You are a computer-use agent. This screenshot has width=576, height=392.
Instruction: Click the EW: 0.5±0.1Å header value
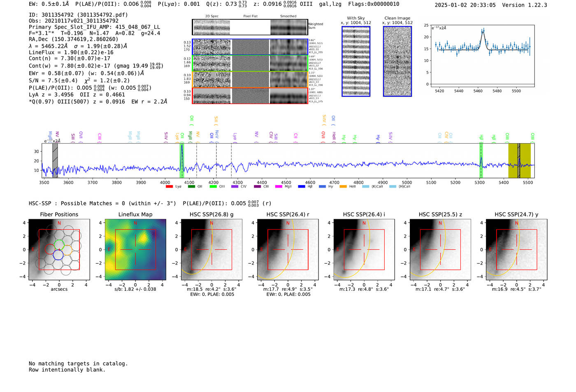coord(49,4)
